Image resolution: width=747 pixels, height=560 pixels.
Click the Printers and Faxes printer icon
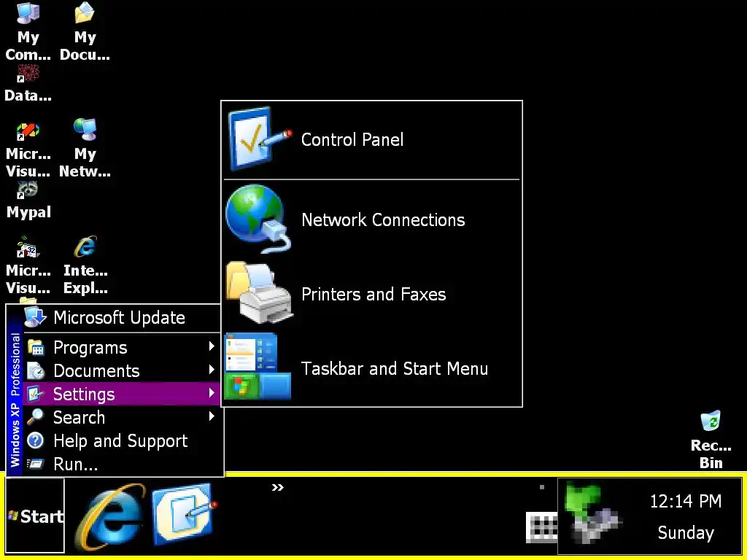[x=259, y=293]
